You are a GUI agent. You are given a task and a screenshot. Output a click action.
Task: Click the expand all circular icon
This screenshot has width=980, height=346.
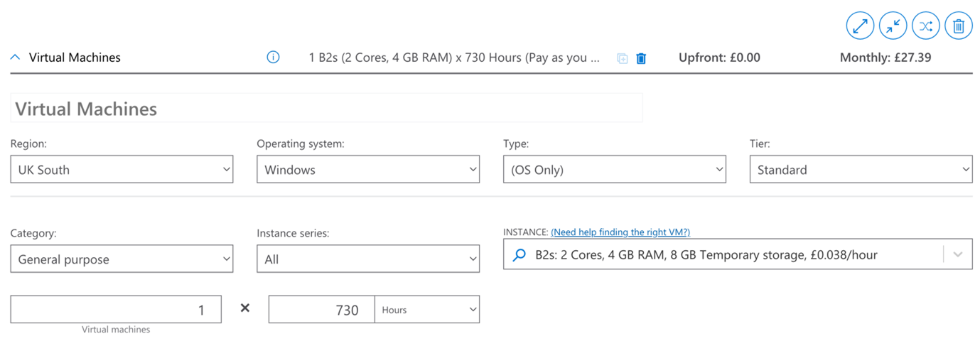(x=860, y=26)
